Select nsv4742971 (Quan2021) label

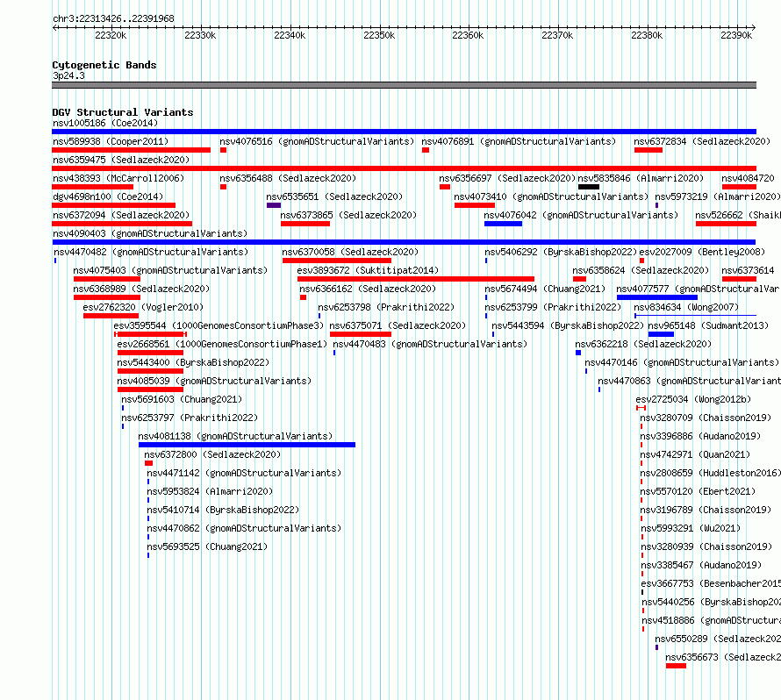pyautogui.click(x=695, y=454)
